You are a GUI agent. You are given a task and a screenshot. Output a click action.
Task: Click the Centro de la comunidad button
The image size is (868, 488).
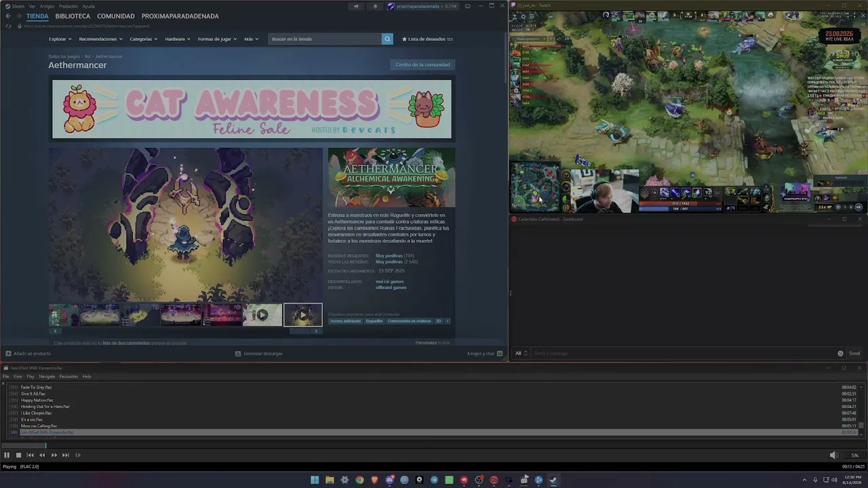pos(422,64)
